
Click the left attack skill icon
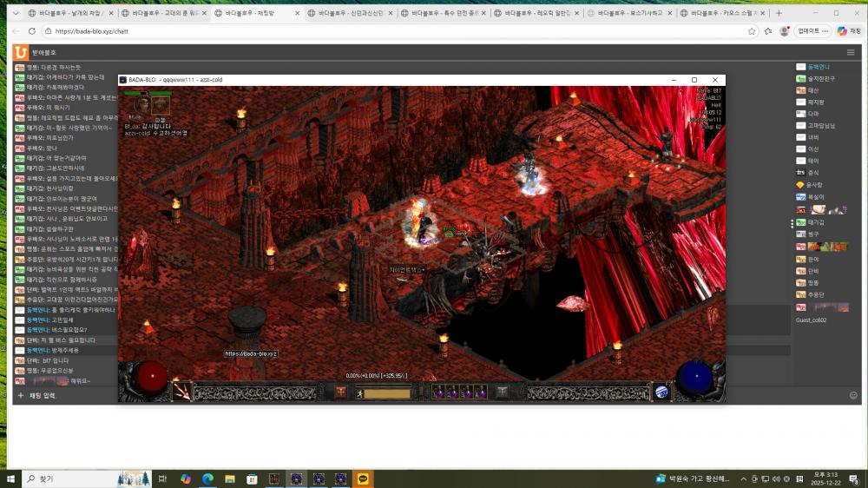click(x=182, y=392)
